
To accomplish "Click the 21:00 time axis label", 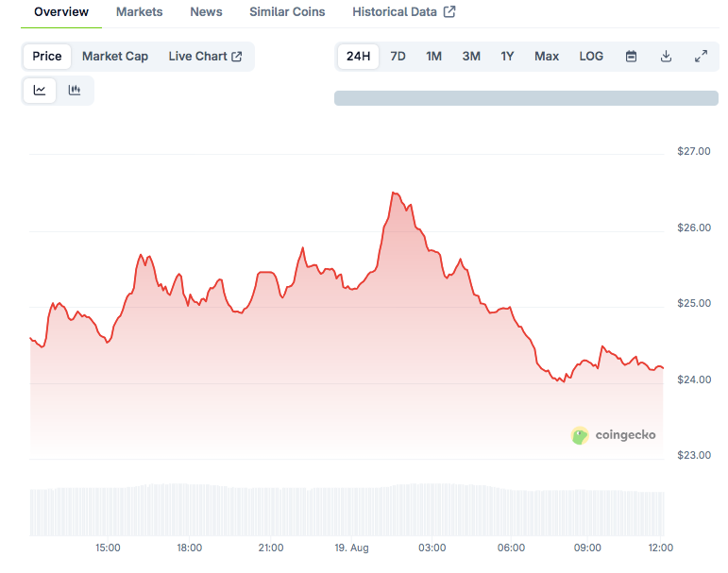I will 271,548.
